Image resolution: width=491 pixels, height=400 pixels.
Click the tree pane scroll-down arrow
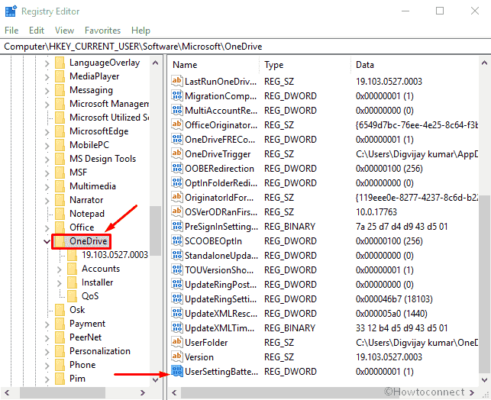point(155,380)
